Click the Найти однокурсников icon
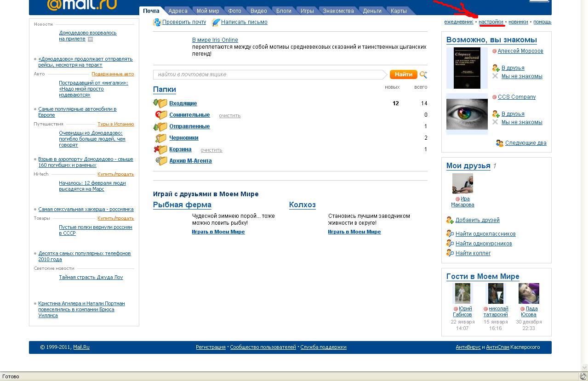The height and width of the screenshot is (381, 588). coord(450,244)
